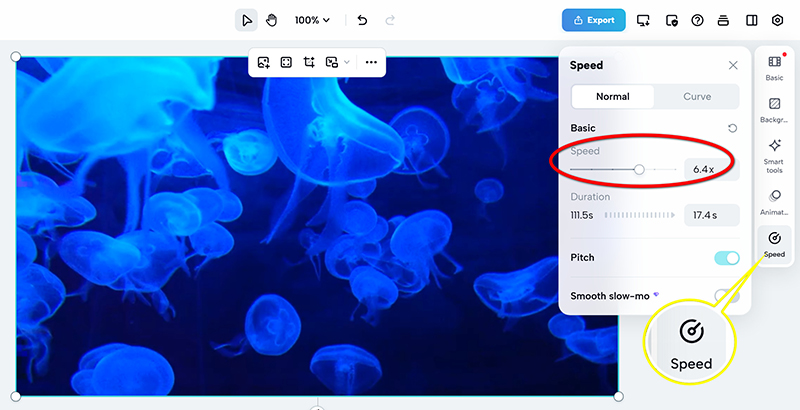
Task: Click the Export button
Action: click(x=594, y=20)
